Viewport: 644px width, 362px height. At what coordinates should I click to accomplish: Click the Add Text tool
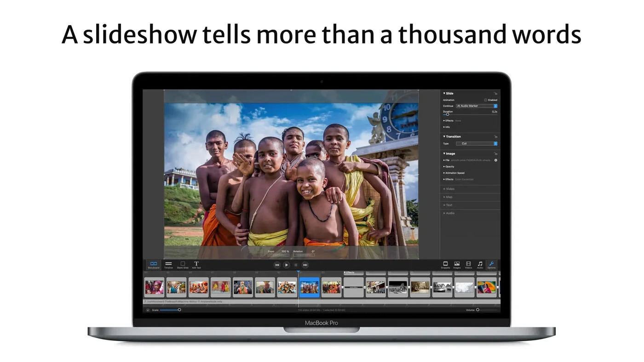196,265
